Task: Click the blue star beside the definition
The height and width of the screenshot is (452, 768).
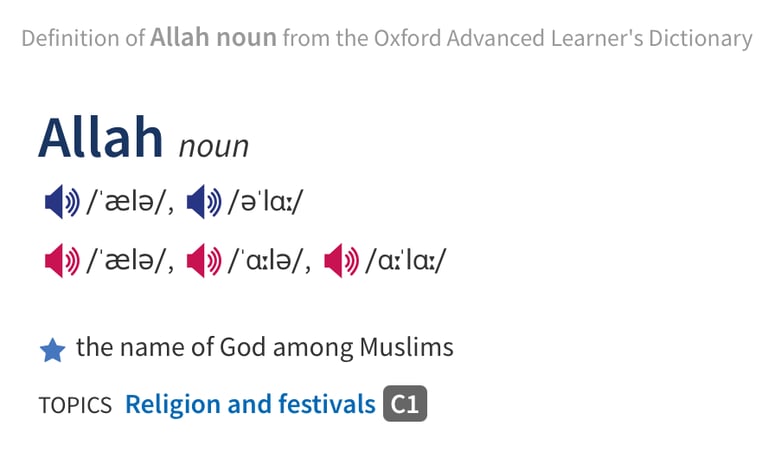Action: pyautogui.click(x=52, y=350)
